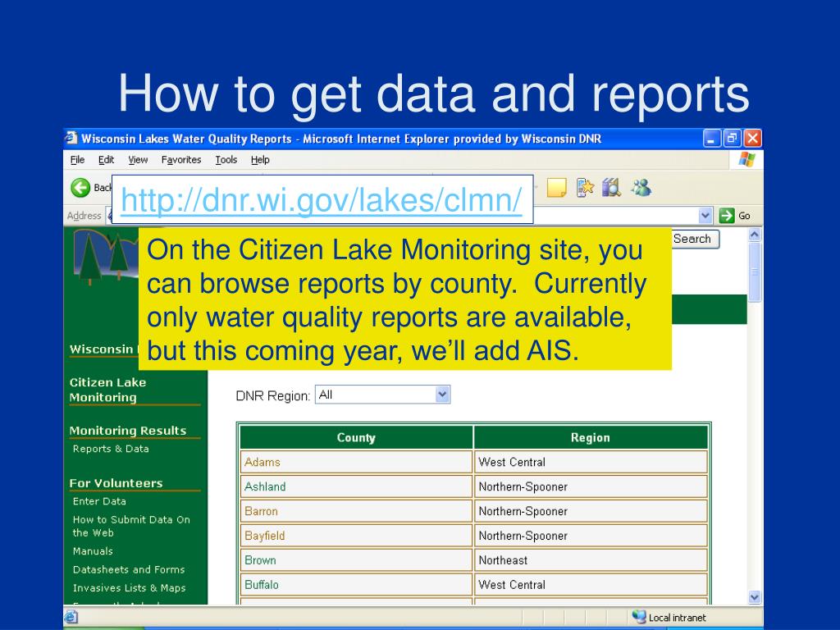Click the scrollbar up arrow
This screenshot has width=840, height=630.
click(x=755, y=235)
